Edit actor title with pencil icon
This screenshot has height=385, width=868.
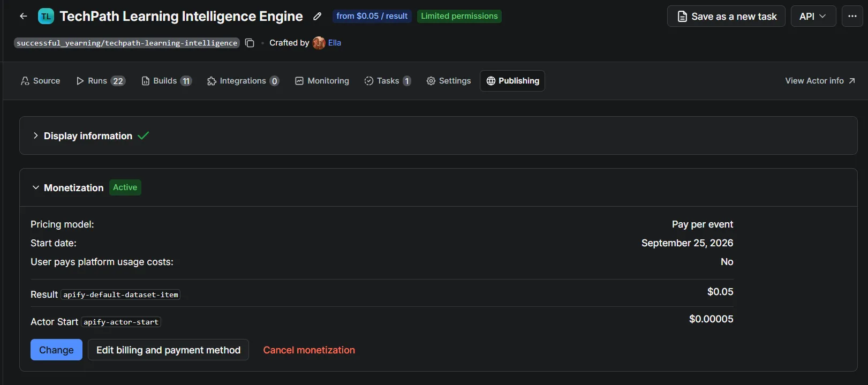(x=317, y=16)
